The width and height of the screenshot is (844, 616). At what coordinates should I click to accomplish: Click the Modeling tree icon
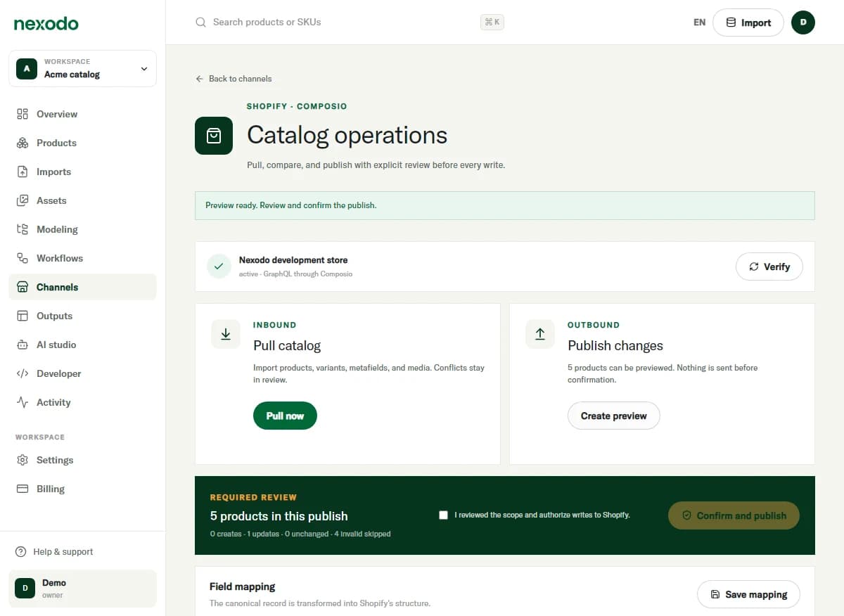click(x=23, y=229)
